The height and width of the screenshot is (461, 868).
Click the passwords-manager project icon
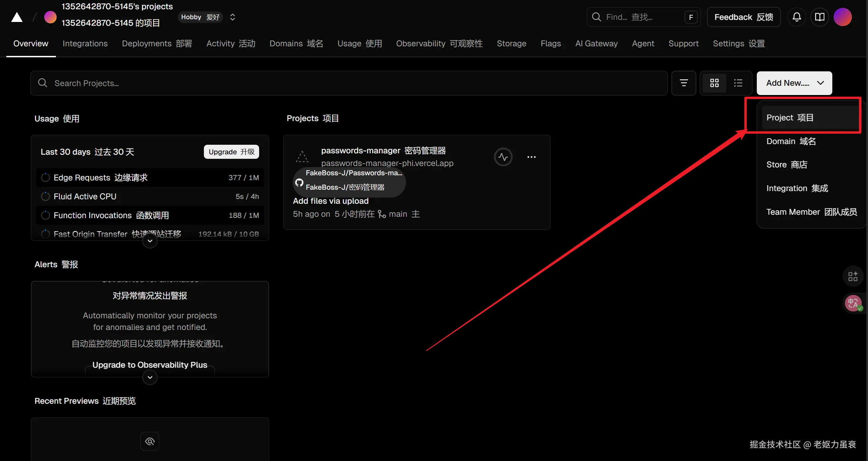pos(302,157)
